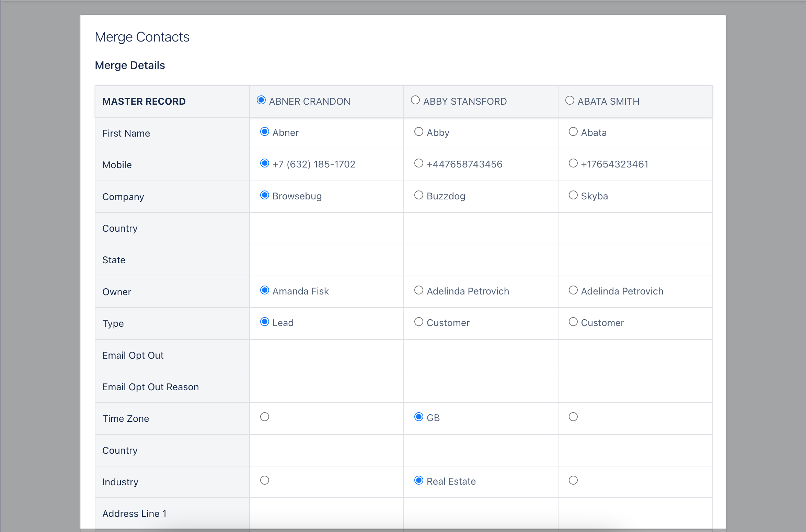
Task: Click the Type row label
Action: [113, 324]
